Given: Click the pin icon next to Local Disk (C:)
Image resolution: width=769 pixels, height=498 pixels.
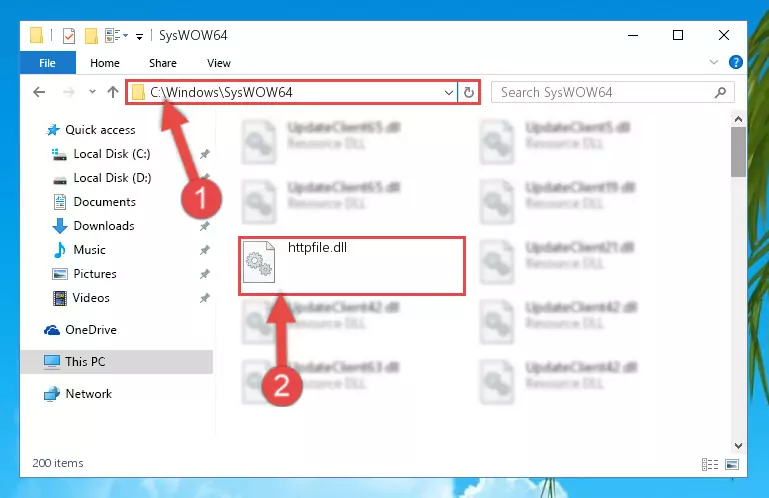Looking at the screenshot, I should coord(205,154).
